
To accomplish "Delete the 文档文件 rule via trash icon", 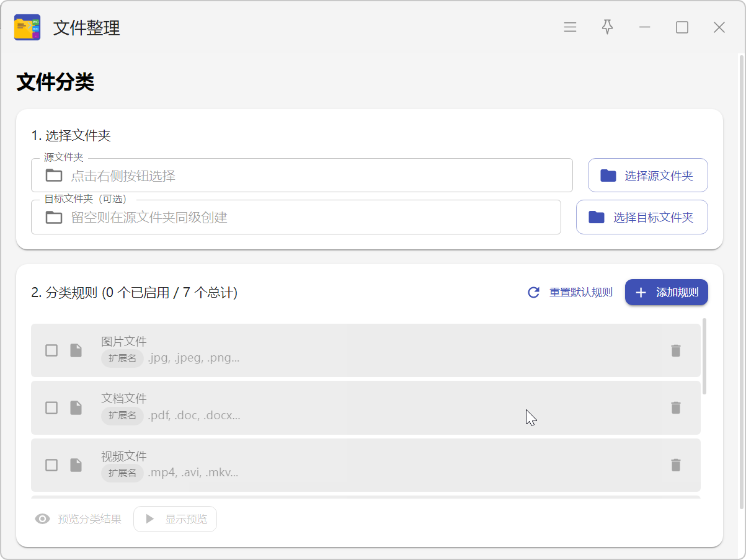I will pyautogui.click(x=675, y=407).
